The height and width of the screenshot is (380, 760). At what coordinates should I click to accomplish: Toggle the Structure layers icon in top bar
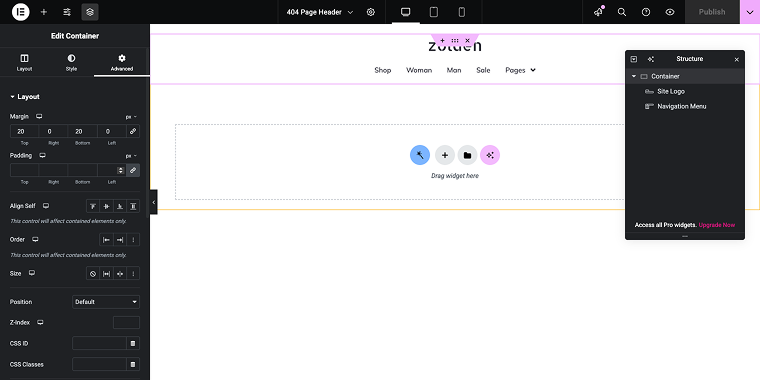pyautogui.click(x=90, y=12)
